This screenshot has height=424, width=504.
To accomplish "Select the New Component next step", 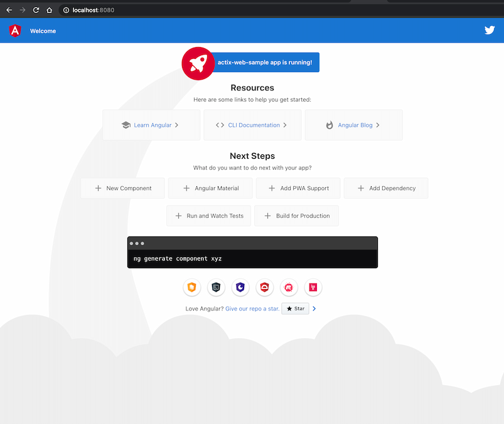I will (x=123, y=188).
